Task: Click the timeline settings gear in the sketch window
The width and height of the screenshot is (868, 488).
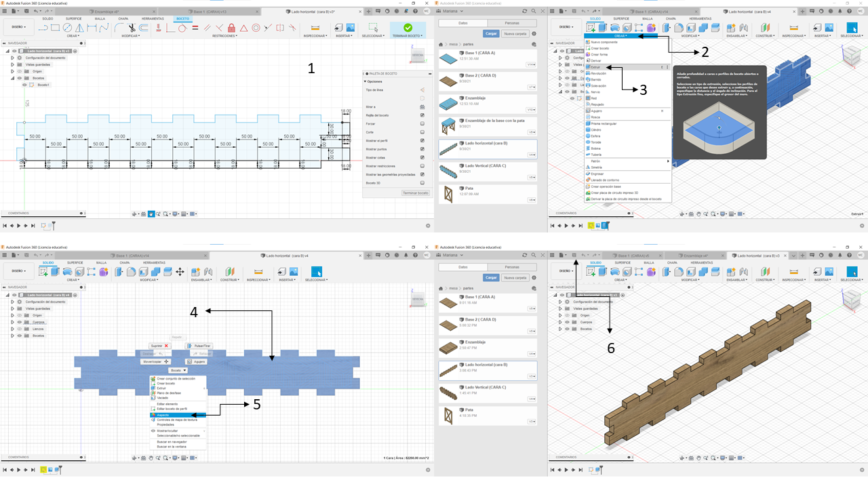Action: pos(428,225)
